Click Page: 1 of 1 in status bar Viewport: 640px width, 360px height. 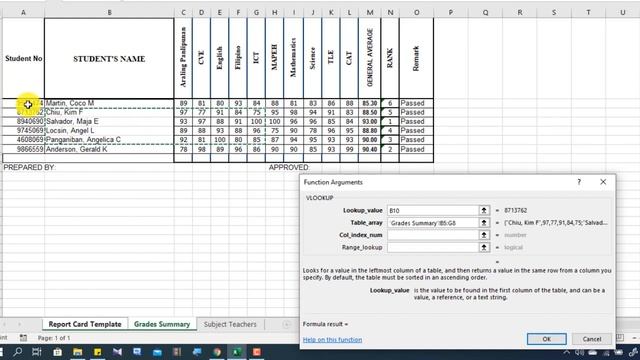point(54,338)
